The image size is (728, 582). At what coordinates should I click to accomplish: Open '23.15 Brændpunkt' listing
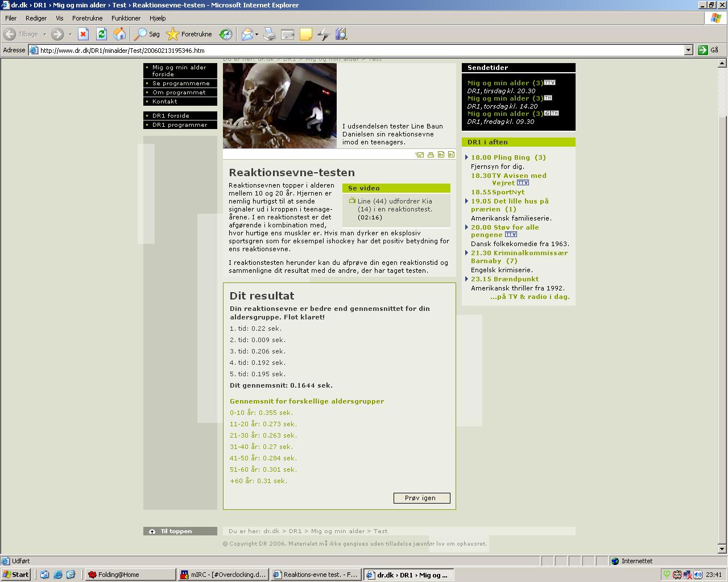click(504, 279)
